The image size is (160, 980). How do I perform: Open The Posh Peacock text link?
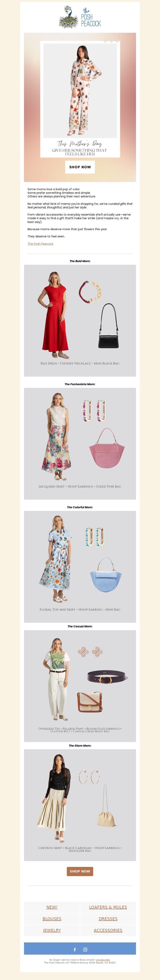[x=40, y=244]
